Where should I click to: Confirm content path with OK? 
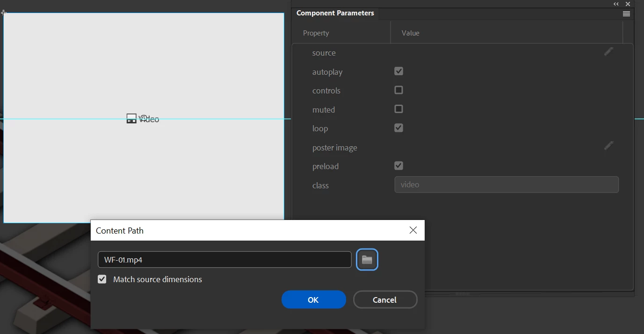click(x=313, y=299)
